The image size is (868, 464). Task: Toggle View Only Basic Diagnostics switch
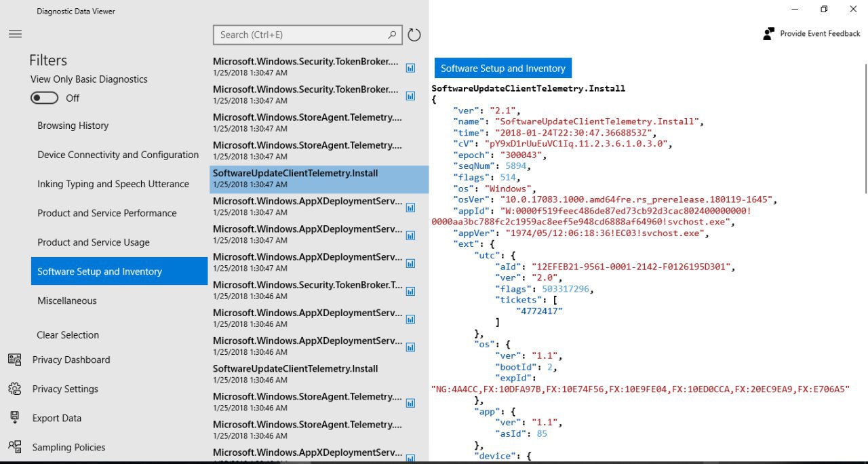[x=44, y=98]
